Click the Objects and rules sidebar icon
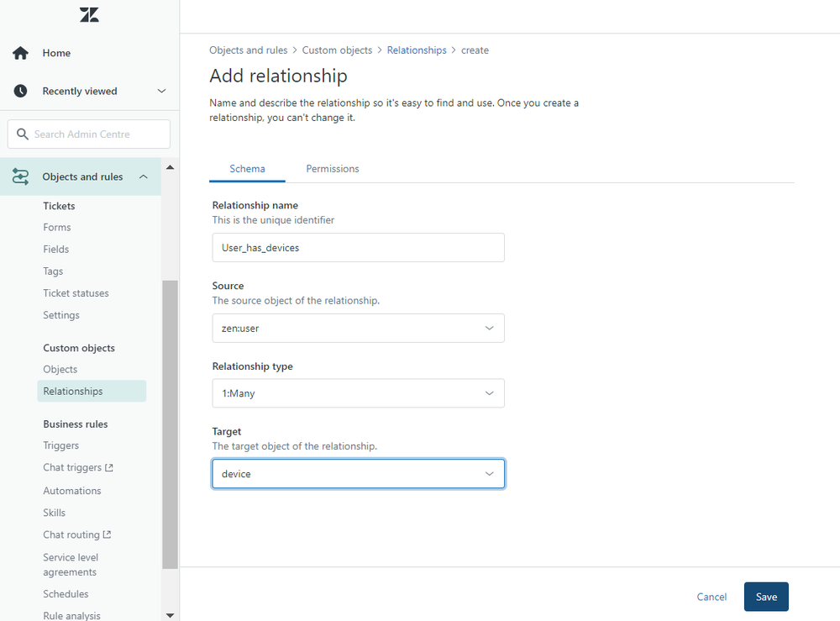 (21, 176)
